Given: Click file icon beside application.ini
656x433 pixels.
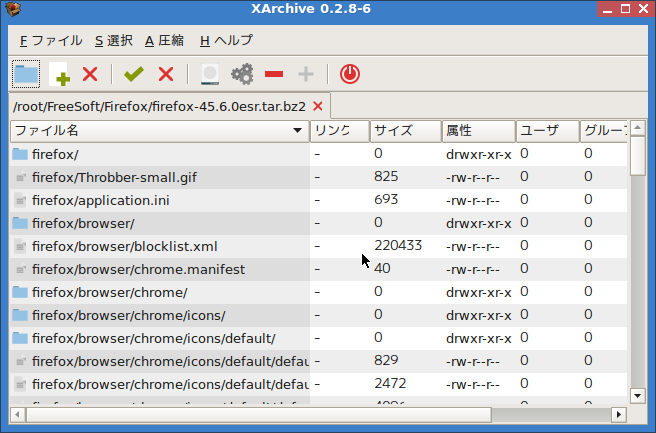Looking at the screenshot, I should tap(20, 200).
